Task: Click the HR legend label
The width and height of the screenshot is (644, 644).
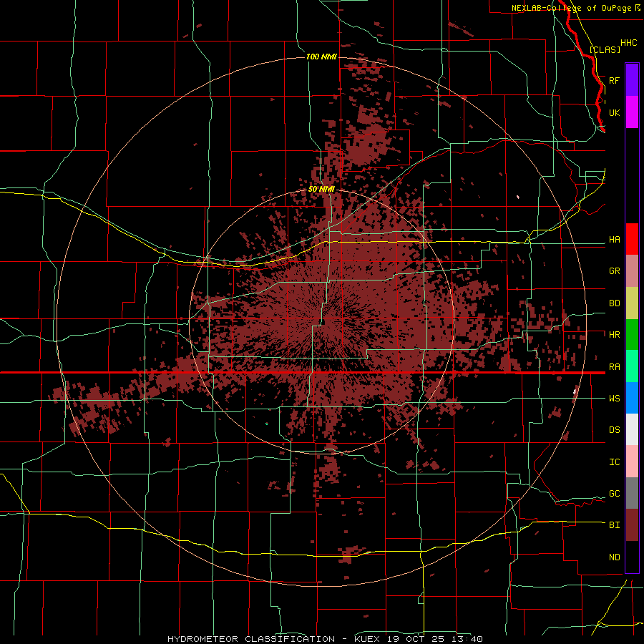Action: [614, 335]
